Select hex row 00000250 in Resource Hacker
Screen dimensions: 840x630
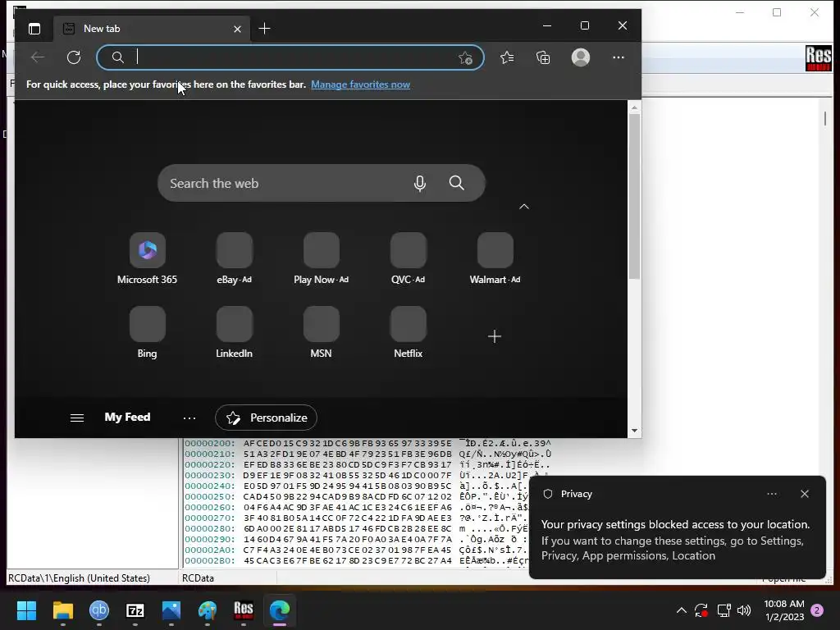356,496
